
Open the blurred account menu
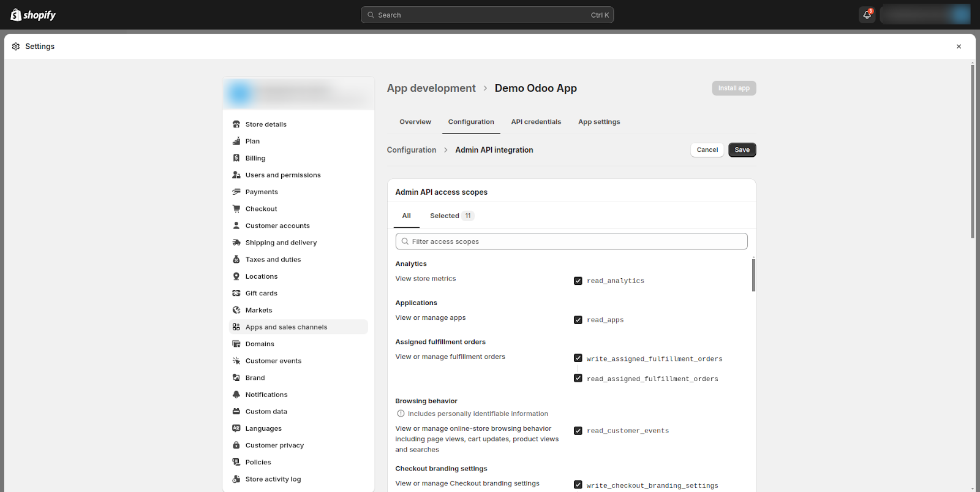[925, 15]
